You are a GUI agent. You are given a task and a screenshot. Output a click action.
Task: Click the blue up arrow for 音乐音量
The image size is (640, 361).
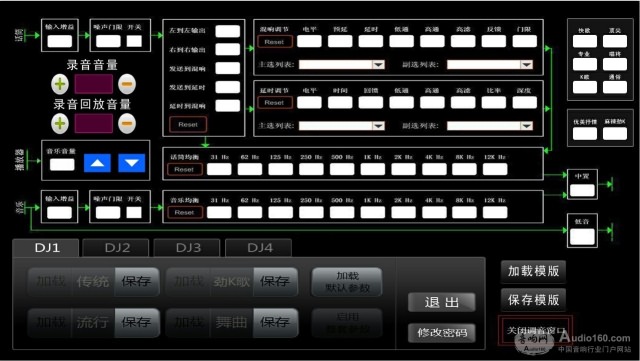(97, 163)
